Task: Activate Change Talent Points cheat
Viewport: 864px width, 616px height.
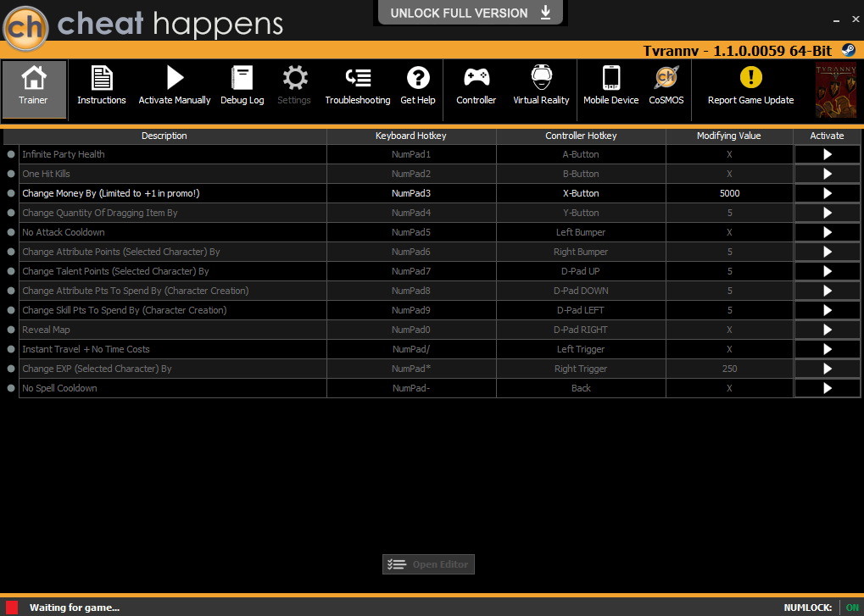Action: click(827, 271)
